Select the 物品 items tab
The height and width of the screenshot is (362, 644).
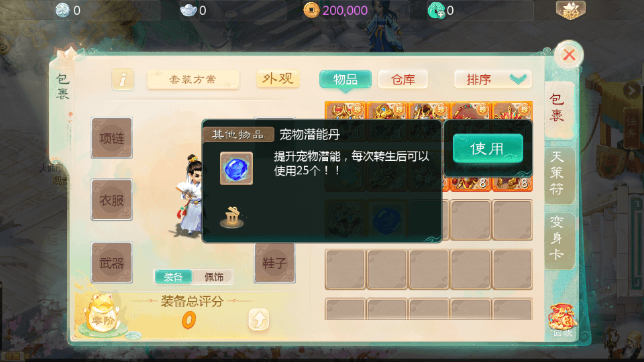[x=345, y=79]
